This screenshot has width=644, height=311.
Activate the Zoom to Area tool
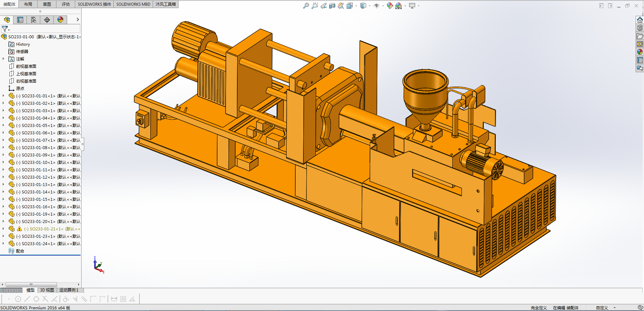(x=314, y=6)
